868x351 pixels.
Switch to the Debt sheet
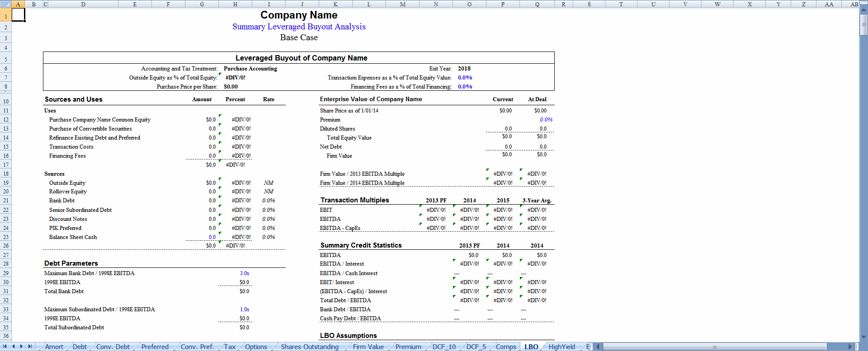80,347
